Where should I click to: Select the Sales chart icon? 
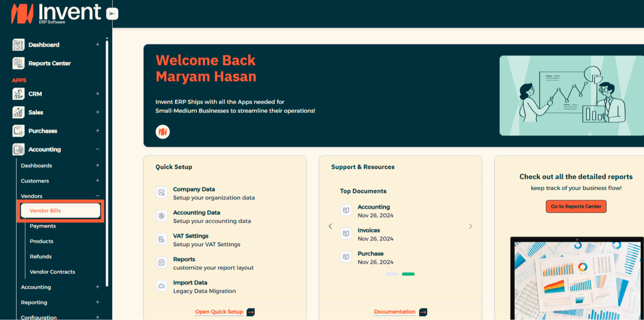(x=18, y=112)
